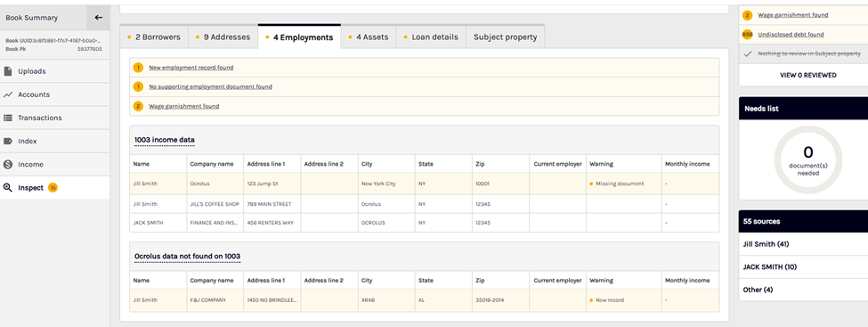Open the 9 Addresses tab
The width and height of the screenshot is (868, 327).
[223, 37]
